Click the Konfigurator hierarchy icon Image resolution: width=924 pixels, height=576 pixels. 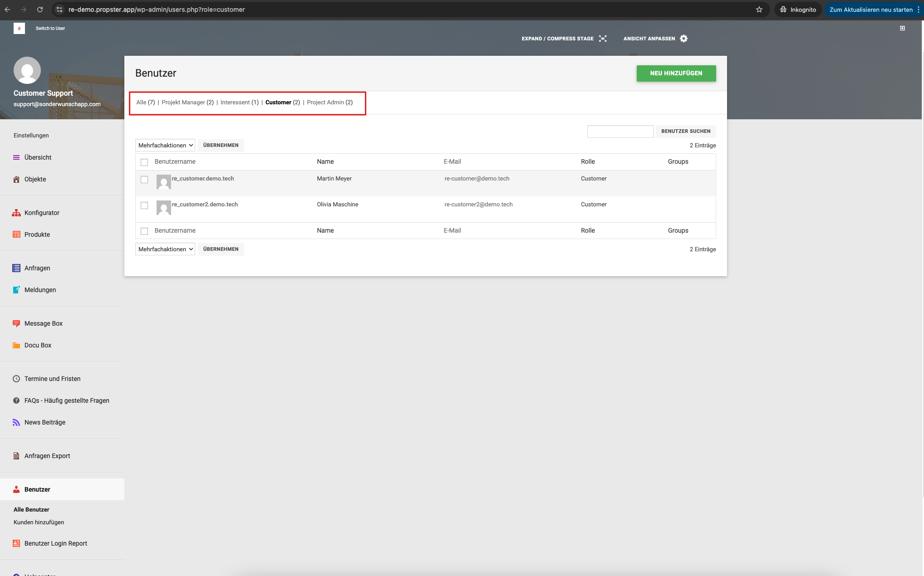coord(16,213)
